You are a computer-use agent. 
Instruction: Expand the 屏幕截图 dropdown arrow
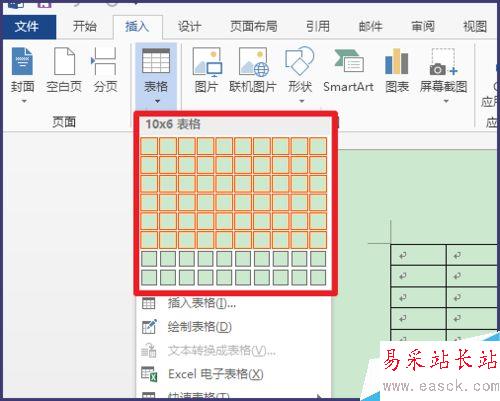point(446,101)
